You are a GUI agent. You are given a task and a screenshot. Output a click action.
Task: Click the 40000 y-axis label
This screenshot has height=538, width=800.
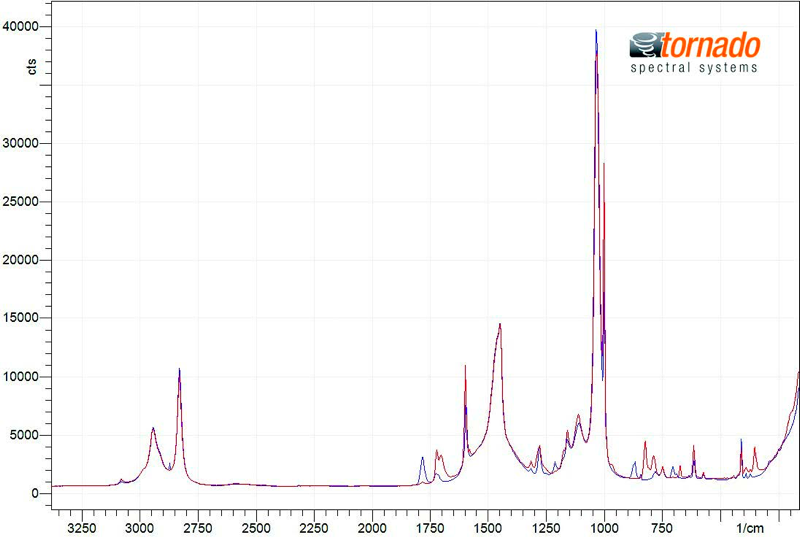(20, 27)
